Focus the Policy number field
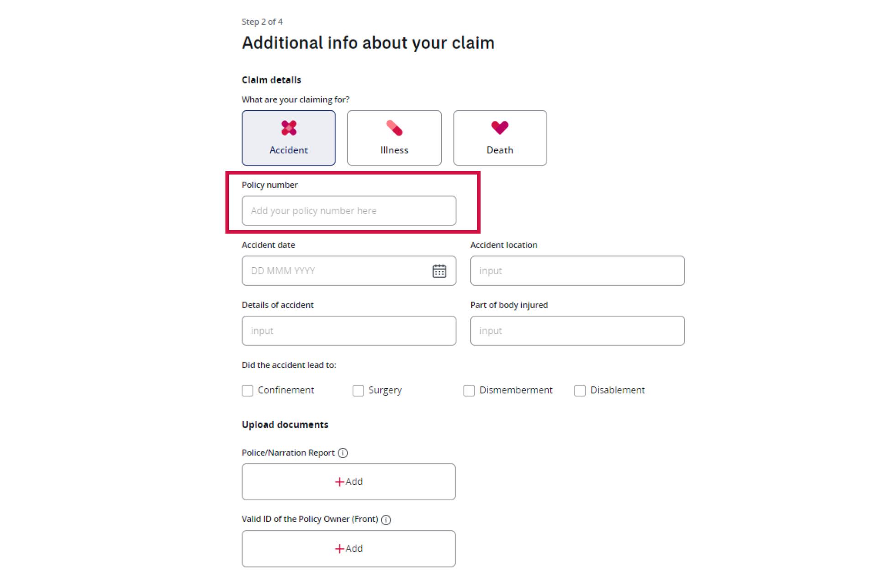This screenshot has height=588, width=877. point(349,211)
